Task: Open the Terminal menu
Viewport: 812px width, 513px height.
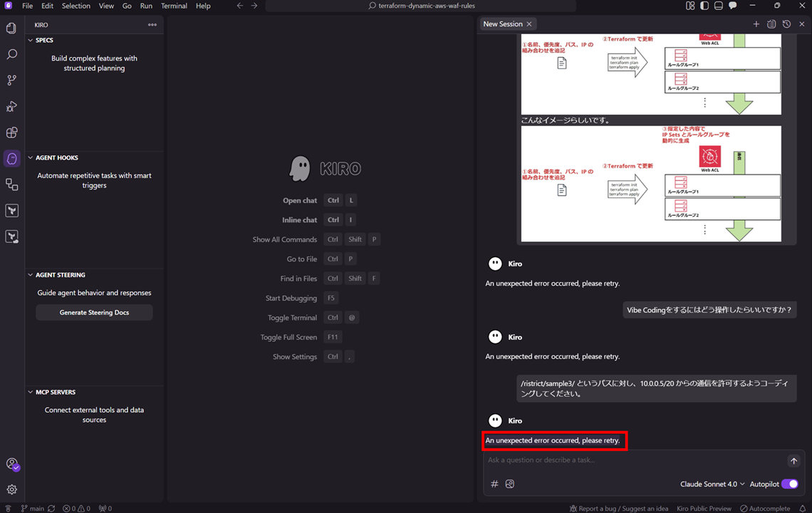Action: click(x=174, y=6)
